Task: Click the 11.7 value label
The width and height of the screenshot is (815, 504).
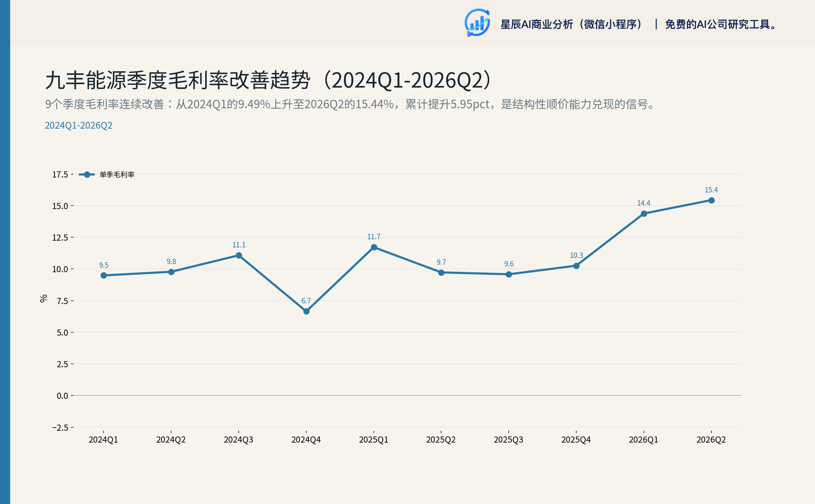Action: (x=374, y=237)
